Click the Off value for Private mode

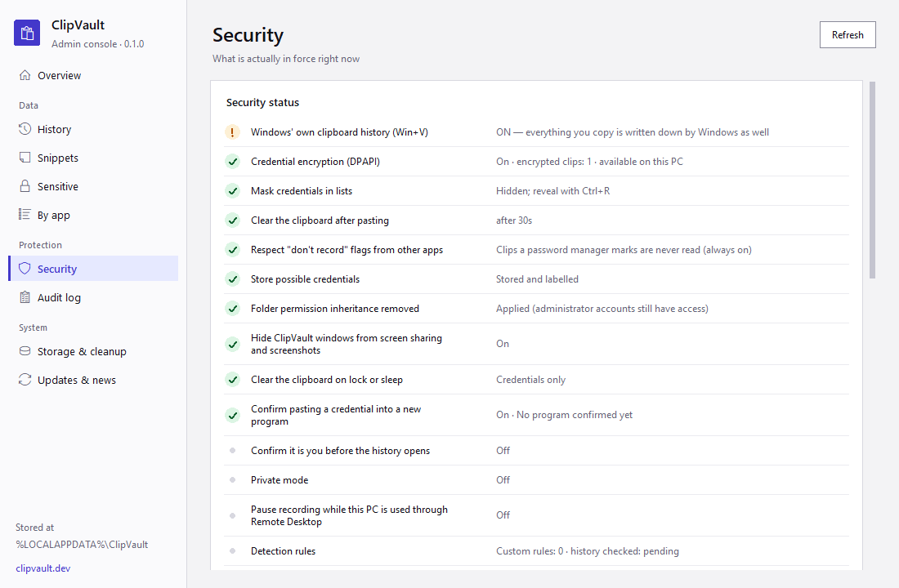[503, 479]
